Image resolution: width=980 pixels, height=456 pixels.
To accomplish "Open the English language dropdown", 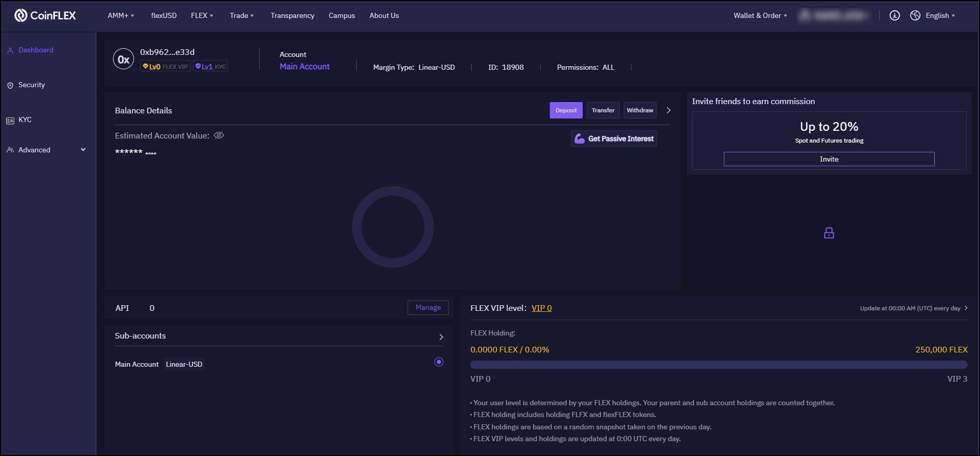I will (x=940, y=15).
